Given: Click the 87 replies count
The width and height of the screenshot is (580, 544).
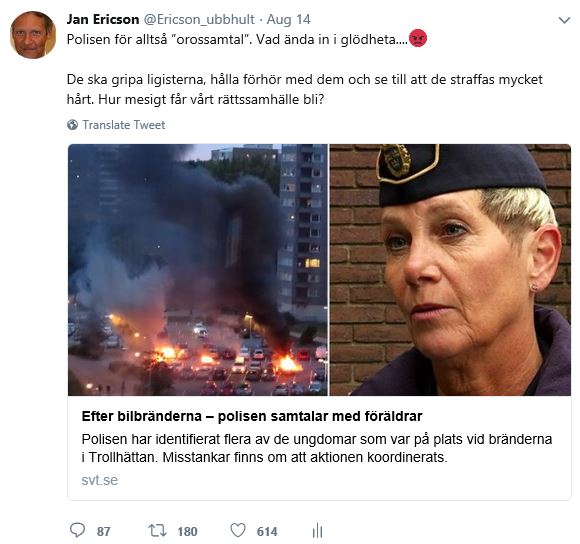Looking at the screenshot, I should tap(104, 531).
